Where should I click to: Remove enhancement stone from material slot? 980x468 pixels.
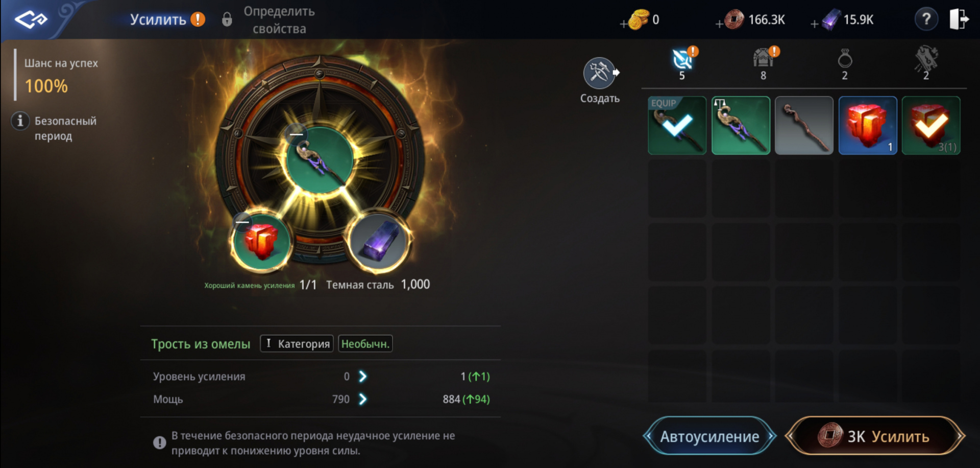242,222
